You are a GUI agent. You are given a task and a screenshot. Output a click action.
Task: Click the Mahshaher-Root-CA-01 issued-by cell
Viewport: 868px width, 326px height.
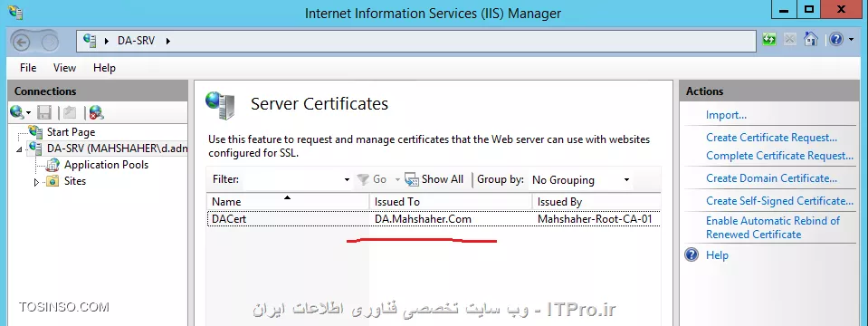(595, 218)
